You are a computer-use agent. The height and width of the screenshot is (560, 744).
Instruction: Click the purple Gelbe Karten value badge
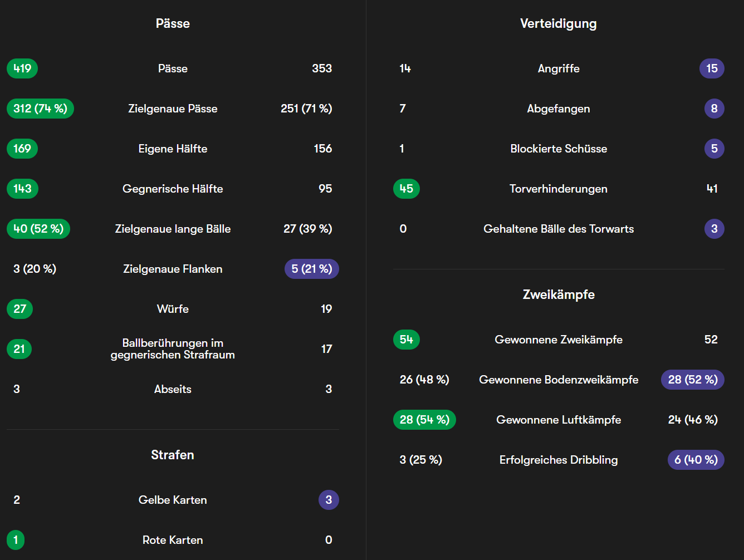pyautogui.click(x=329, y=500)
